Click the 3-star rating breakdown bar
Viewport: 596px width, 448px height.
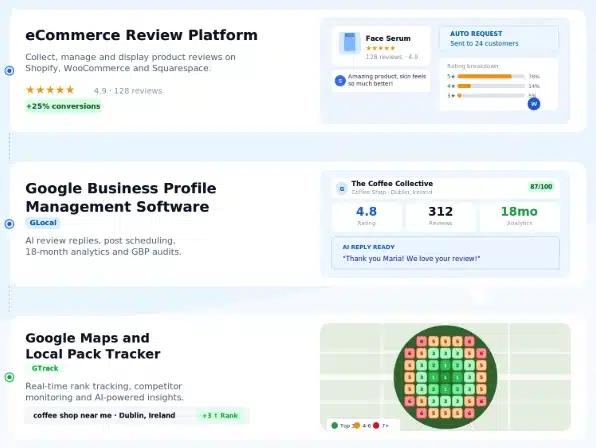(x=491, y=96)
